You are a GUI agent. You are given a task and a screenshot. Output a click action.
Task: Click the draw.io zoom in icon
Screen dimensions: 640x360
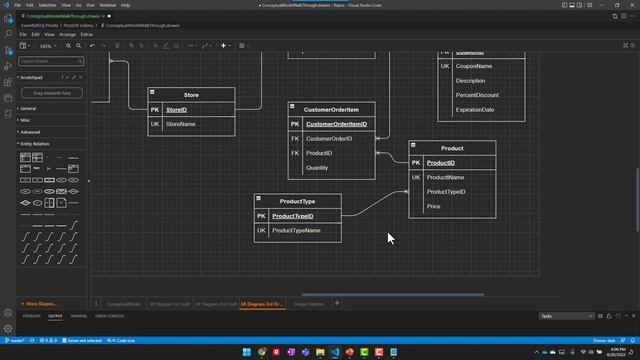pos(68,46)
